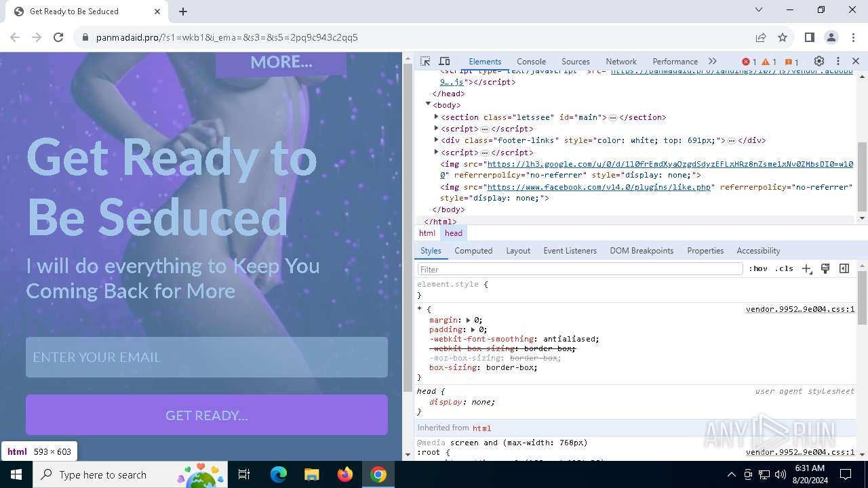Bookmark this page with the star icon
This screenshot has width=868, height=488.
(783, 37)
